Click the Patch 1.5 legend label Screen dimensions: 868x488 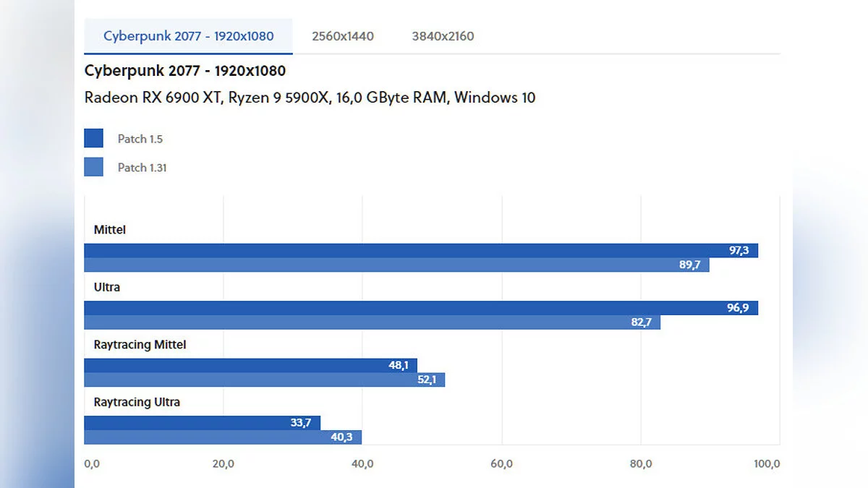click(140, 139)
